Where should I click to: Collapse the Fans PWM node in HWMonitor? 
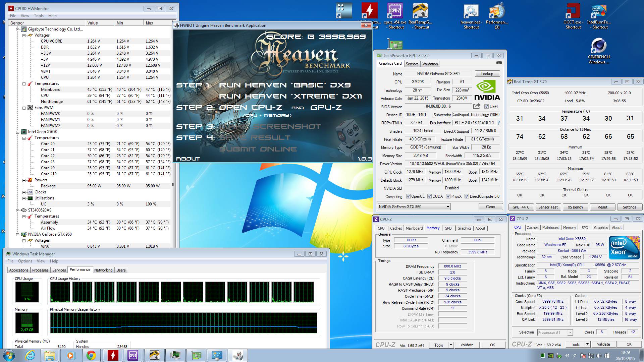coord(24,108)
